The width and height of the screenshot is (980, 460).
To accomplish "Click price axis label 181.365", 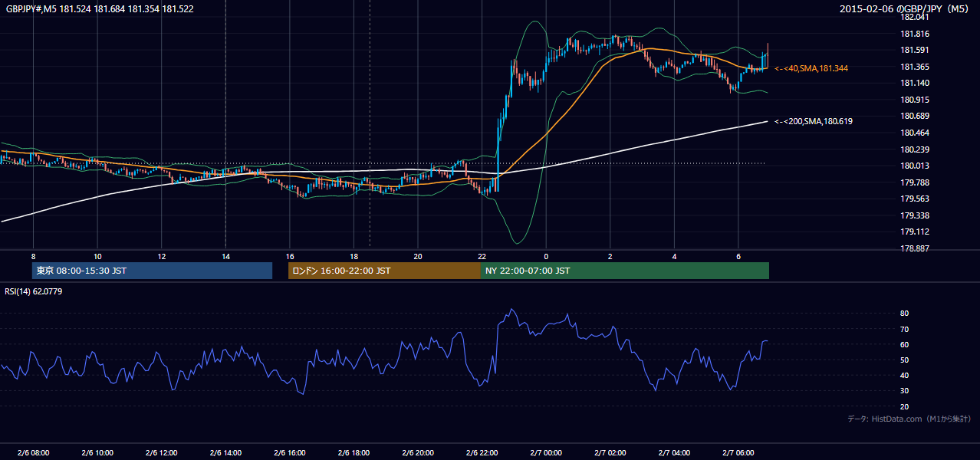I will (x=913, y=67).
